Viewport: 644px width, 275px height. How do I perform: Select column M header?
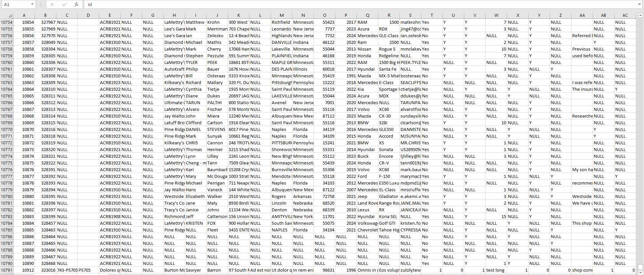(x=281, y=15)
